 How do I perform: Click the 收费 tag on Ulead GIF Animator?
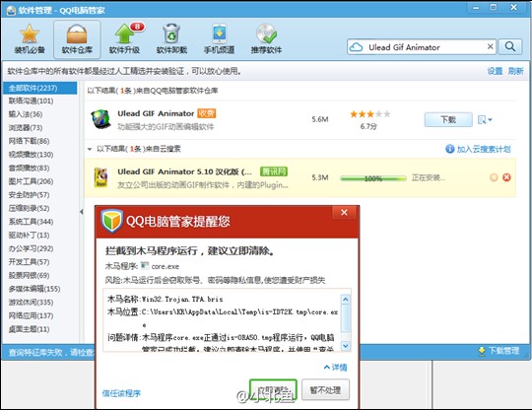coord(207,113)
